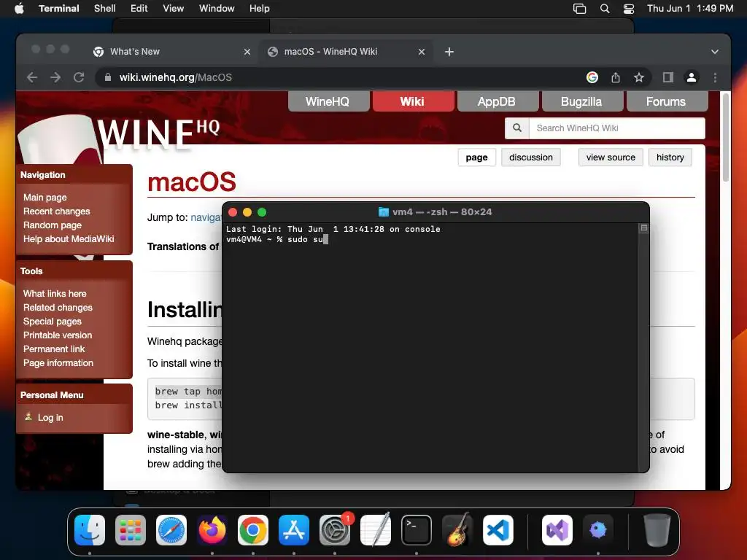This screenshot has height=560, width=747.
Task: Open the App Store dock icon
Action: (x=294, y=530)
